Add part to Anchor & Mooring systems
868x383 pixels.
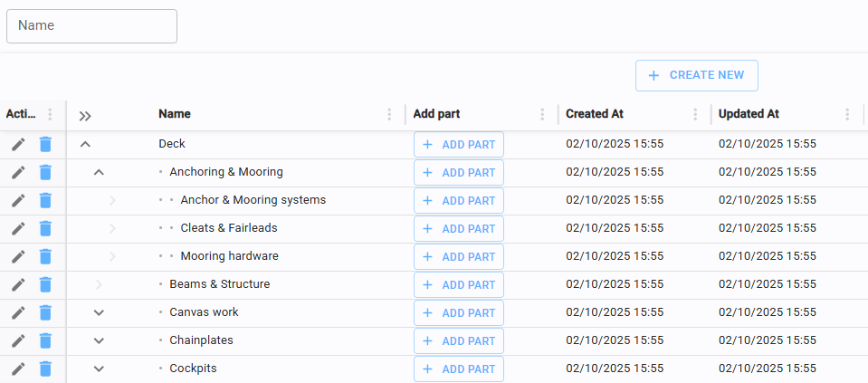tap(459, 200)
